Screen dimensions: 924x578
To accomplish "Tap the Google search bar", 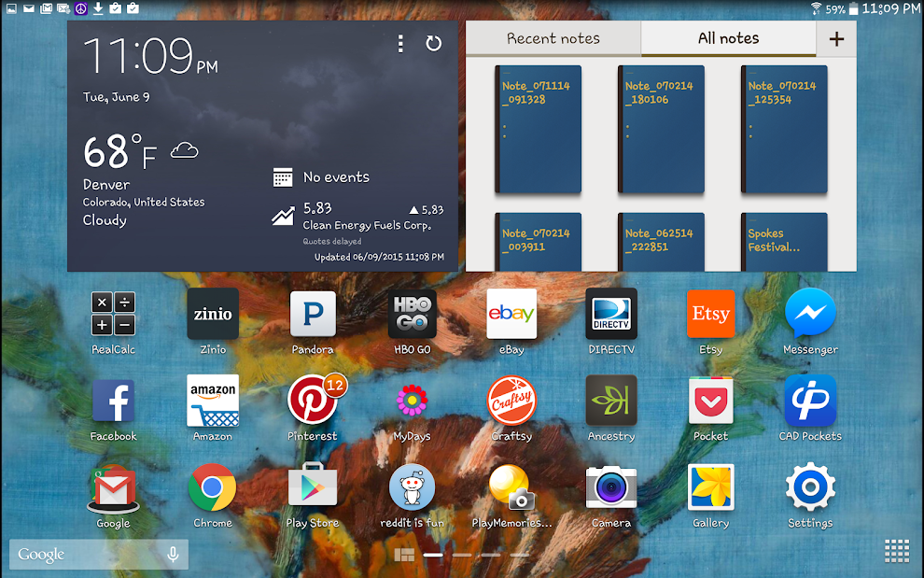I will click(99, 555).
